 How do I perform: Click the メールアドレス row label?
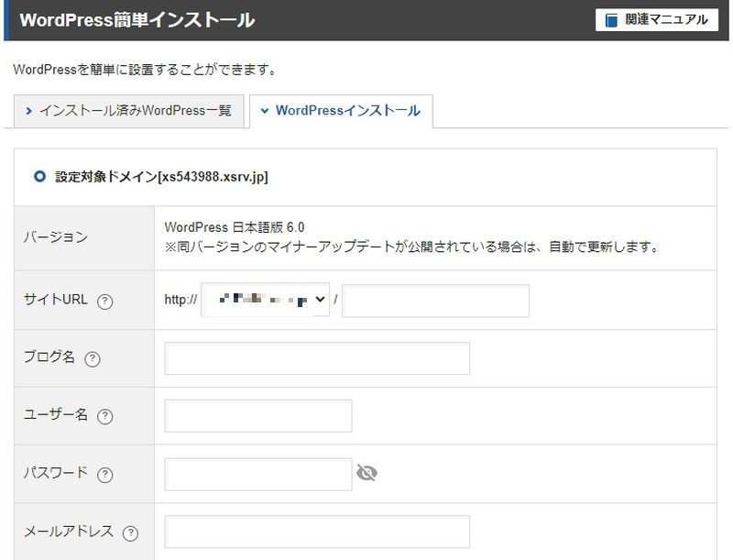[69, 532]
